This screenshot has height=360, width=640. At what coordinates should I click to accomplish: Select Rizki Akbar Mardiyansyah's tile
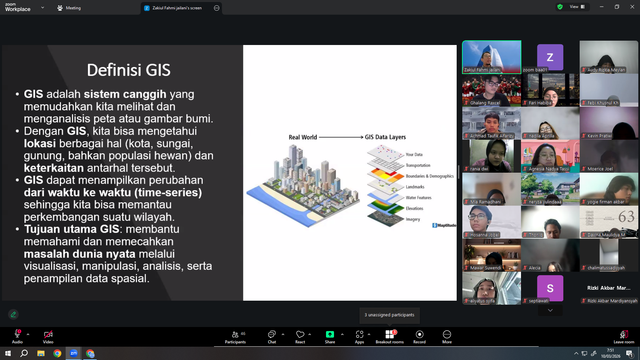[609, 288]
